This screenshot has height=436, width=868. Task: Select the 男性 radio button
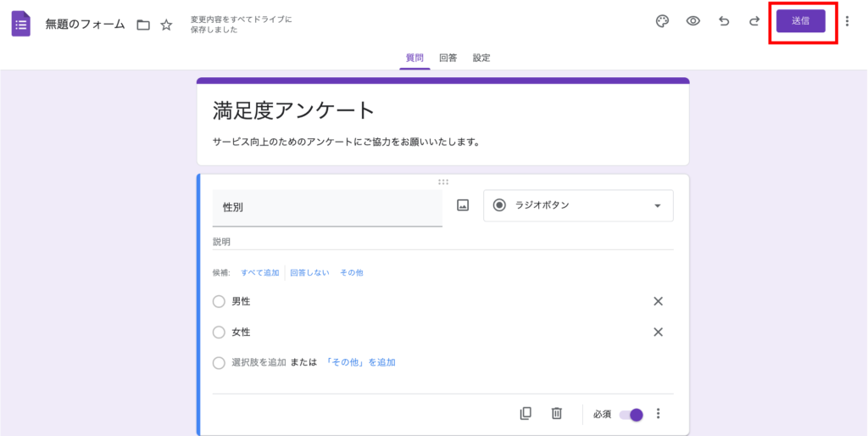click(x=219, y=302)
